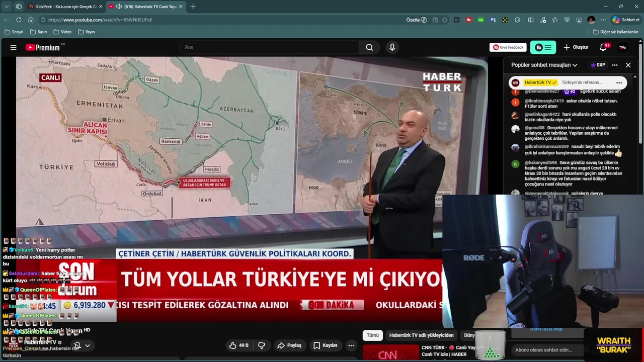This screenshot has width=644, height=362.
Task: Open browser extensions puzzle icon
Action: [x=517, y=20]
